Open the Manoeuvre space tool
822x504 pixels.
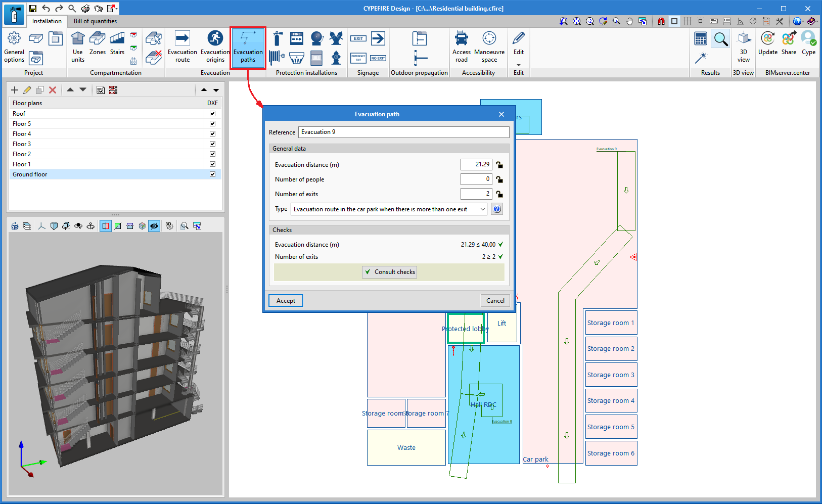[x=489, y=47]
